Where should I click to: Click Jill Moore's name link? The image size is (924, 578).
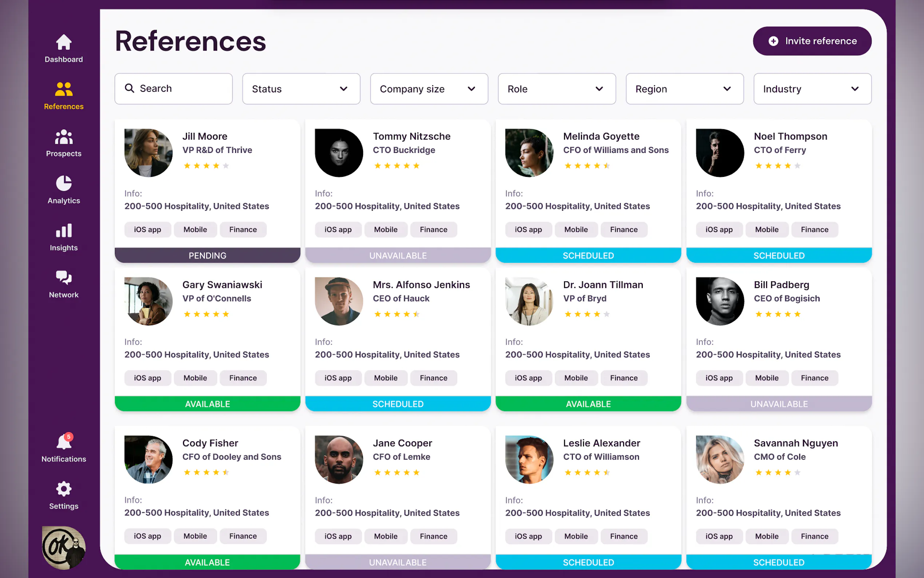click(205, 136)
